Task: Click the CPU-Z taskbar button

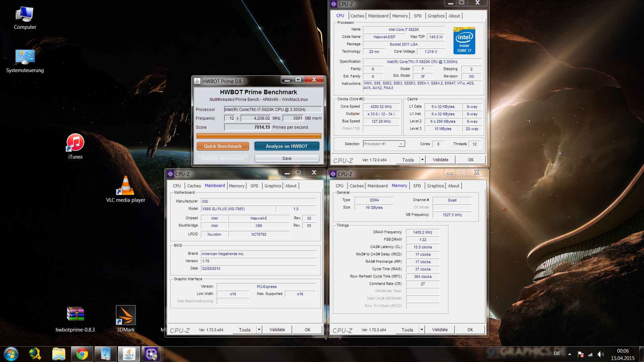Action: [x=152, y=354]
